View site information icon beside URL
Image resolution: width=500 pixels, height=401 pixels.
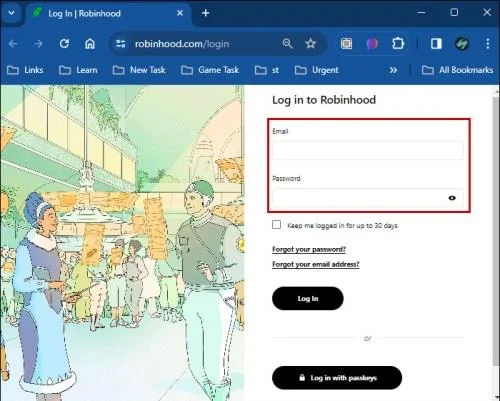point(120,44)
